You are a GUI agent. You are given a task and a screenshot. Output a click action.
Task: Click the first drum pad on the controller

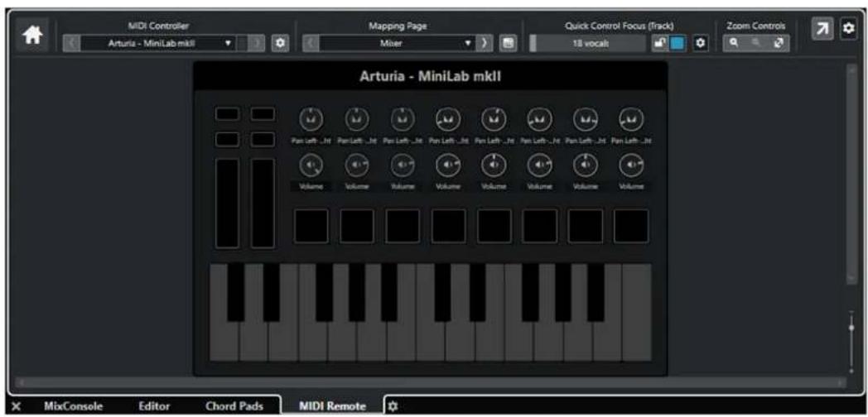[311, 226]
